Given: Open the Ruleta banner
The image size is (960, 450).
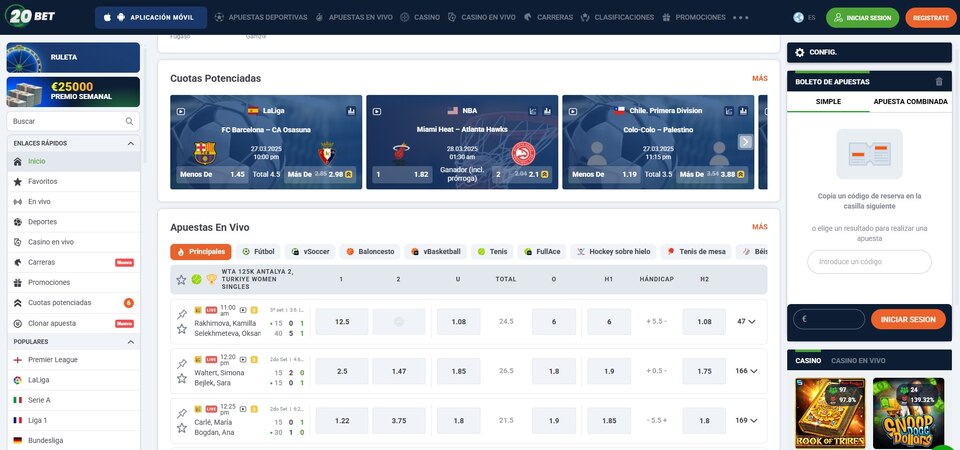Looking at the screenshot, I should [x=73, y=58].
